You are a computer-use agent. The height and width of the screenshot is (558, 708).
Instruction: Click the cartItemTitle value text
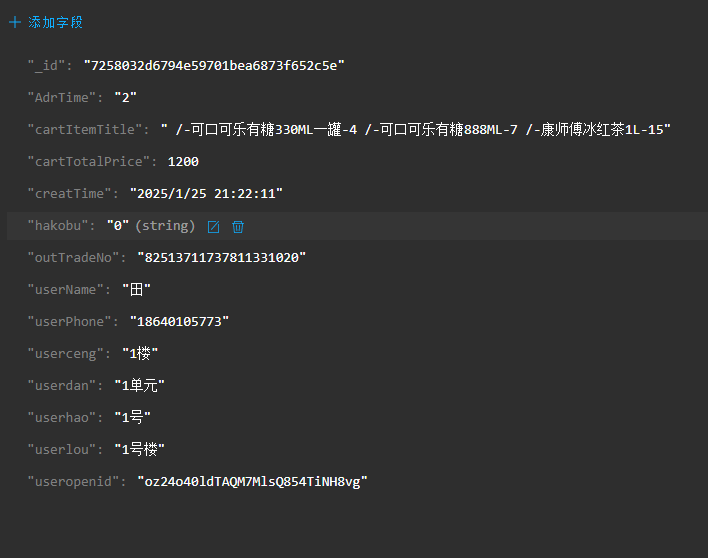point(415,130)
